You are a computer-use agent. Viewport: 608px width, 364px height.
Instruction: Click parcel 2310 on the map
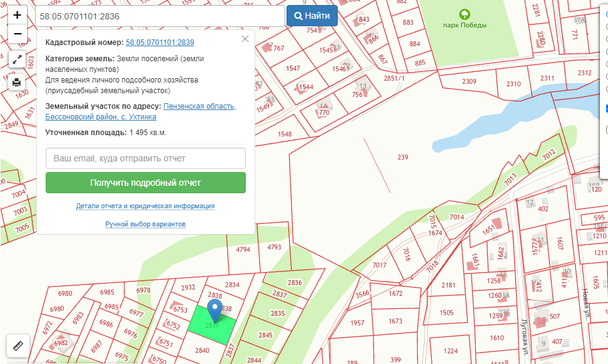[514, 84]
